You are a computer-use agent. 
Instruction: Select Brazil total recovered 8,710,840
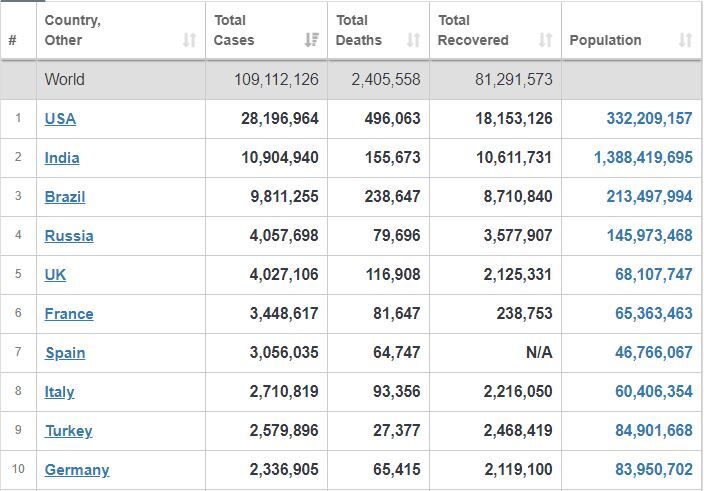coord(518,197)
